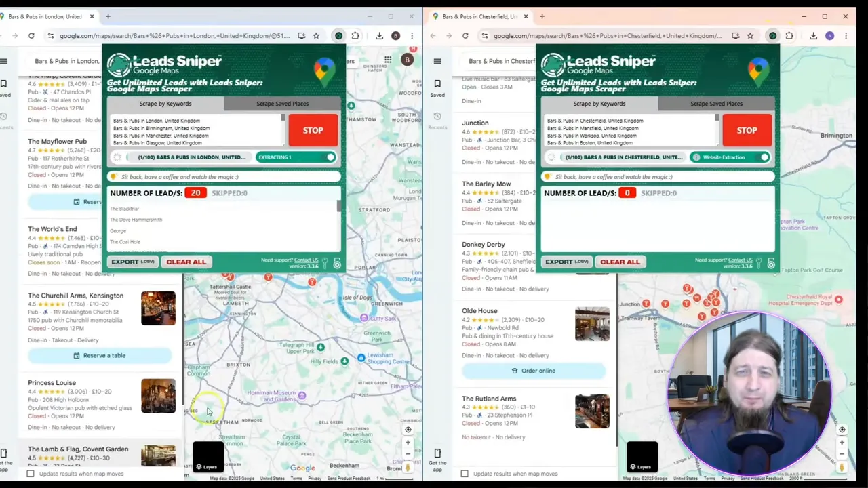Reserve a table at The Churchill Arms
Viewport: 868px width, 488px height.
tap(100, 355)
